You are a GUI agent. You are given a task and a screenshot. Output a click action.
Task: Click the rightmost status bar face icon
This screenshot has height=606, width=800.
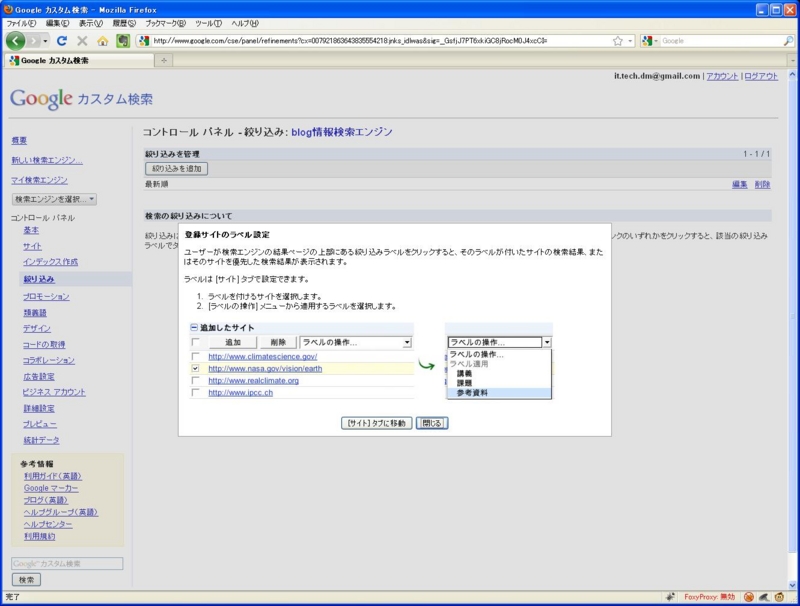point(779,597)
